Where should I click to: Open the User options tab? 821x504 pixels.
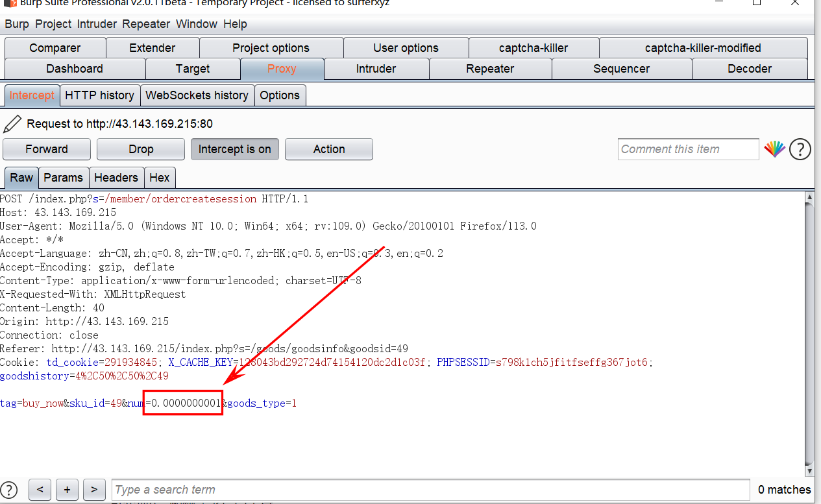pyautogui.click(x=406, y=48)
